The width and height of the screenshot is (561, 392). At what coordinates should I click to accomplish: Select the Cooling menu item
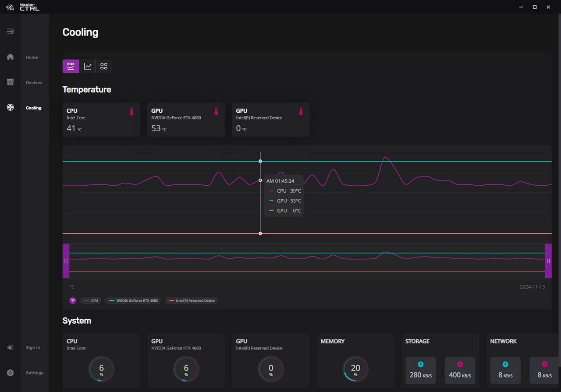34,108
